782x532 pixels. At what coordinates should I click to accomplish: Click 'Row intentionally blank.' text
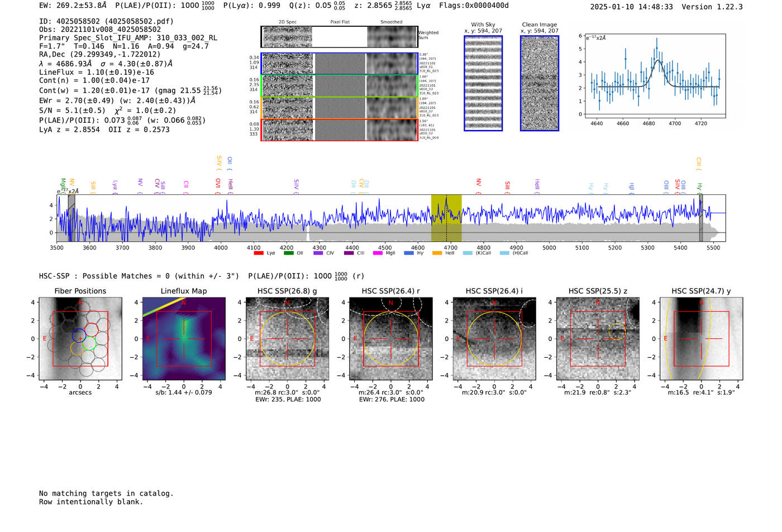91,502
